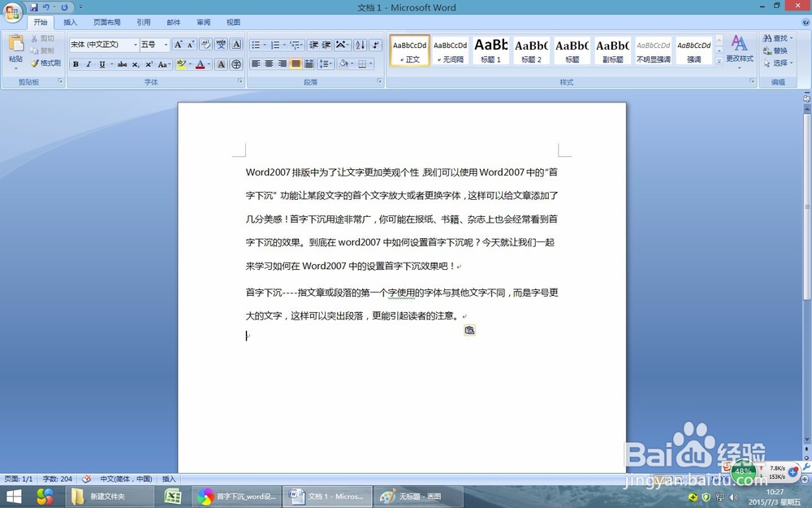Show or hide paragraph marks

coord(377,45)
